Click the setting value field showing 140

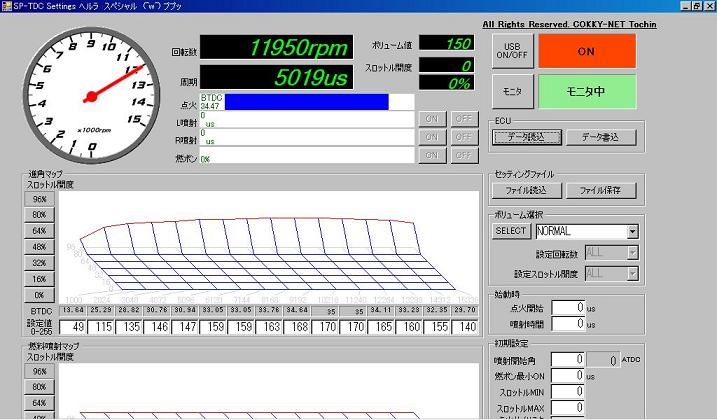pyautogui.click(x=465, y=327)
